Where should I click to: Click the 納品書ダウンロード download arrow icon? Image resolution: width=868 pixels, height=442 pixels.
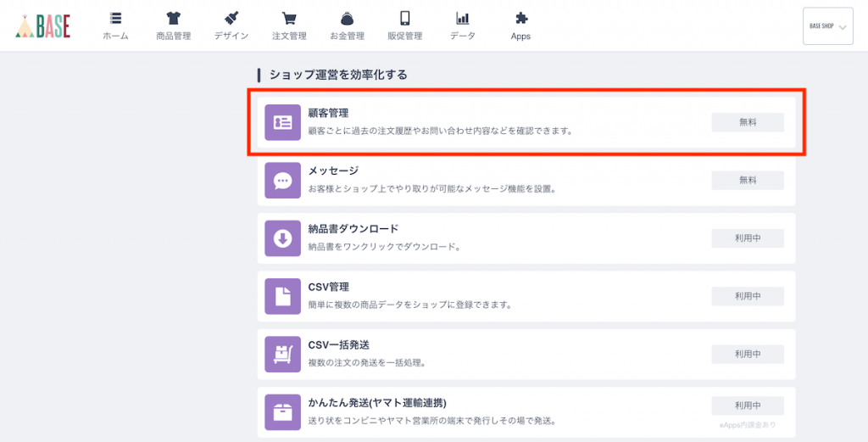283,238
